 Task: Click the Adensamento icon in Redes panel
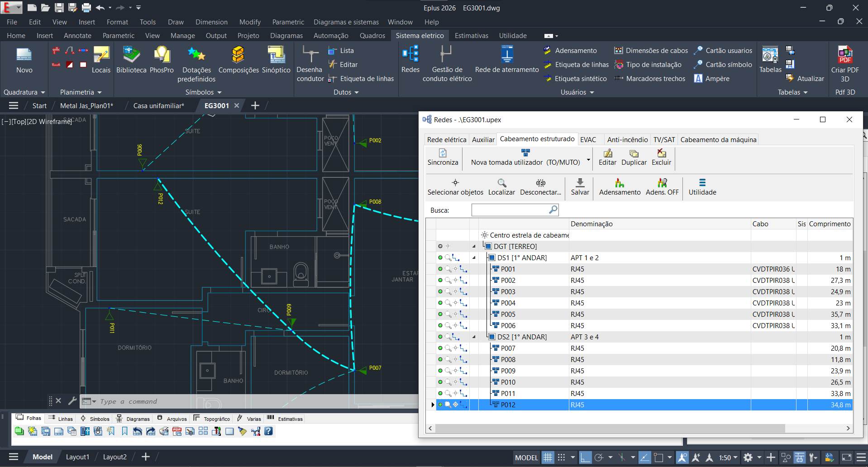pyautogui.click(x=620, y=186)
